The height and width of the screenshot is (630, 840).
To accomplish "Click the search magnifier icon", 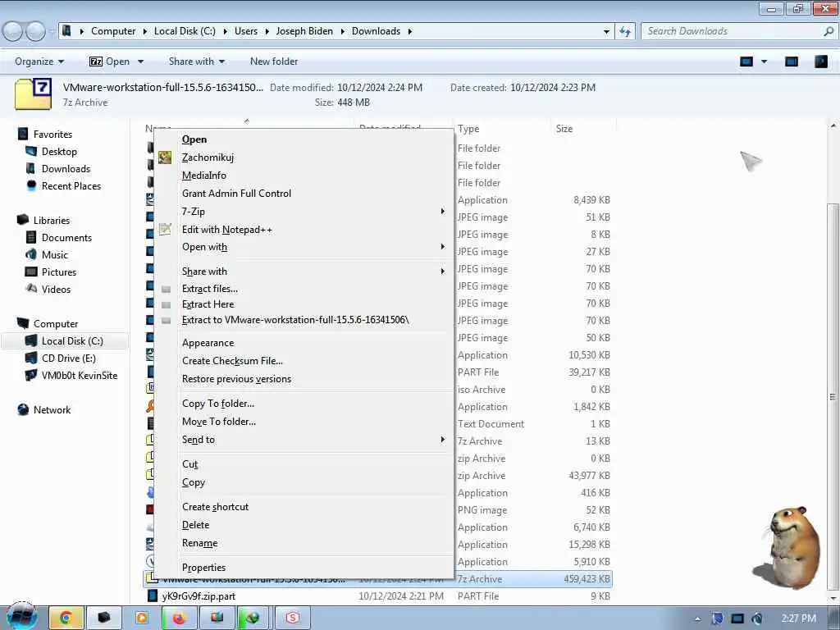I will (829, 31).
